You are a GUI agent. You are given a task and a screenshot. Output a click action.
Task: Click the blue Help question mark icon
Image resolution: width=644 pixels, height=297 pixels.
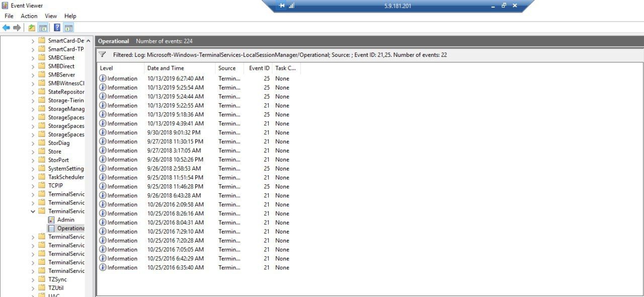57,28
